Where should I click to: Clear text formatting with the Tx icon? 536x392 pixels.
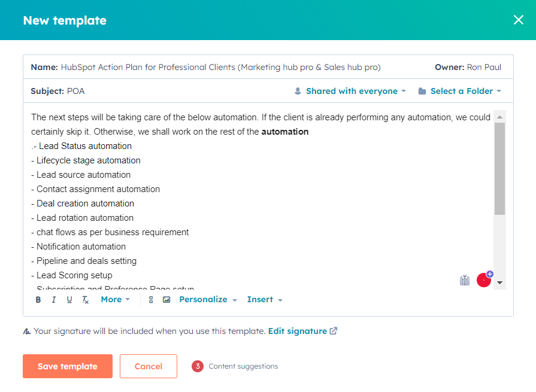(85, 299)
